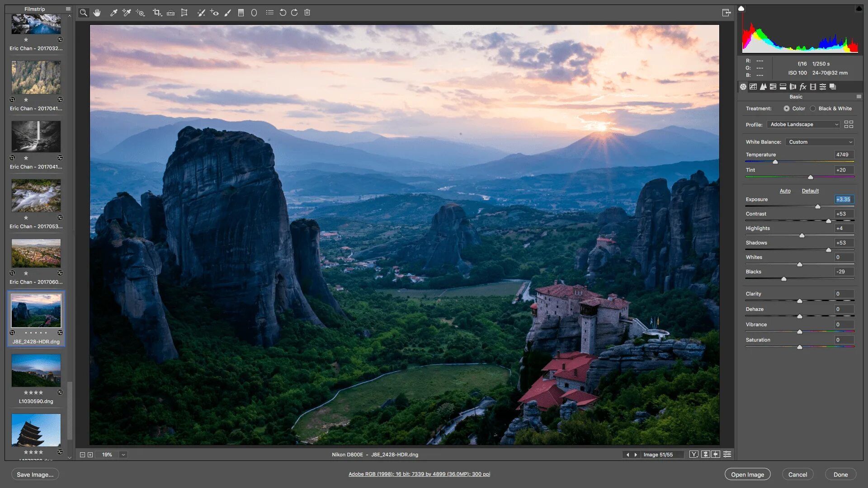This screenshot has width=868, height=488.
Task: Choose Black & White treatment radio button
Action: tap(813, 108)
